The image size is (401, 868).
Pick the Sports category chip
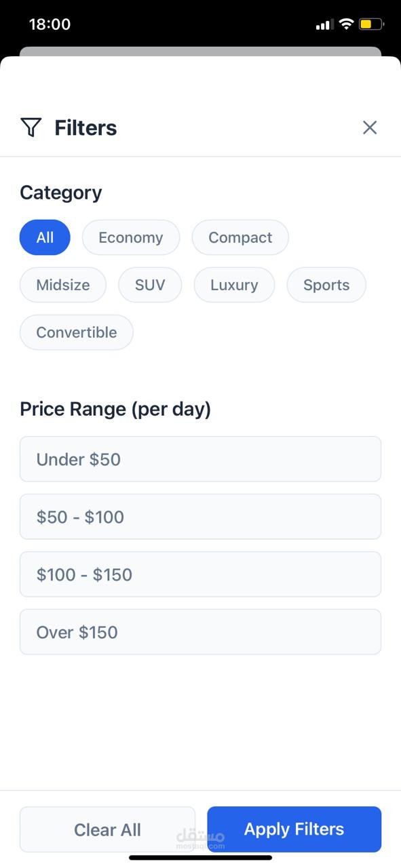pos(326,285)
